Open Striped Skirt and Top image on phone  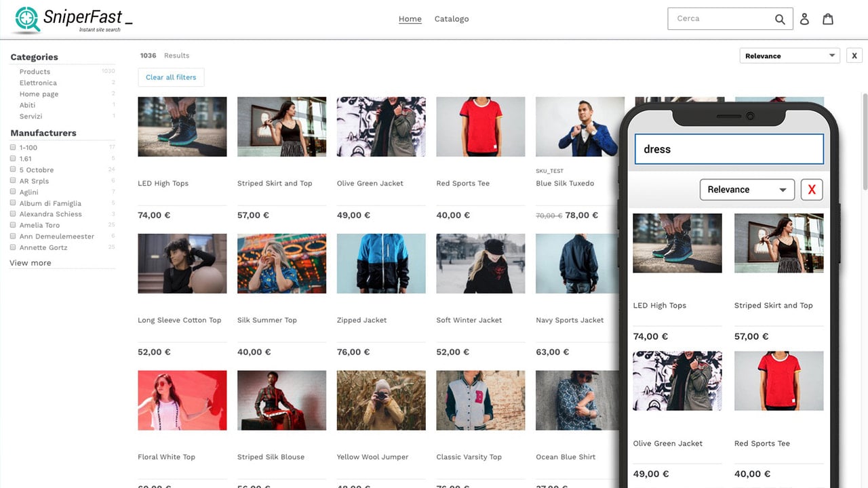pos(779,243)
